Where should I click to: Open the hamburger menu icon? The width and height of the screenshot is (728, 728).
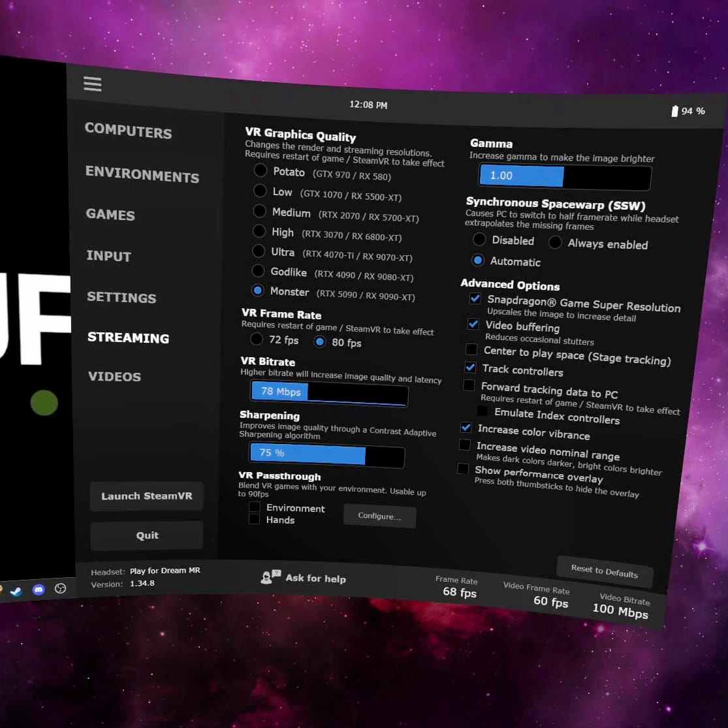[x=93, y=84]
